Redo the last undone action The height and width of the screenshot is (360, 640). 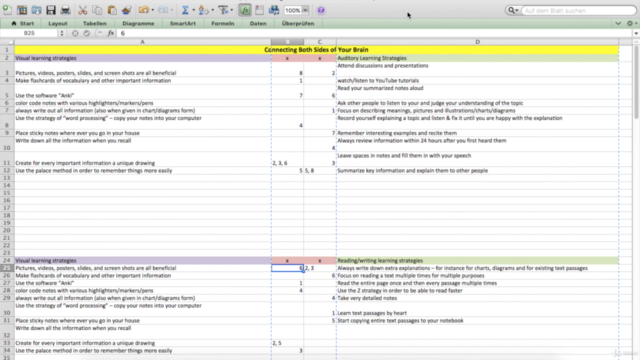click(x=163, y=10)
